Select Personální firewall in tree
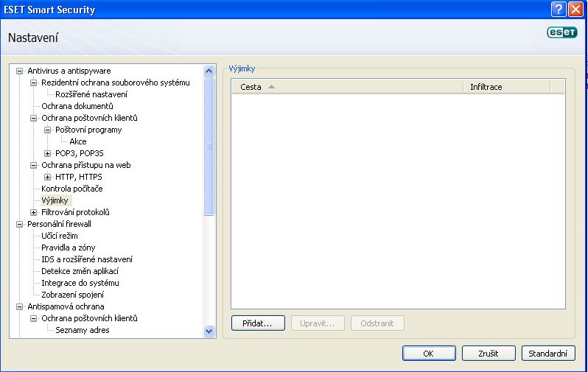The height and width of the screenshot is (372, 588). coord(59,224)
